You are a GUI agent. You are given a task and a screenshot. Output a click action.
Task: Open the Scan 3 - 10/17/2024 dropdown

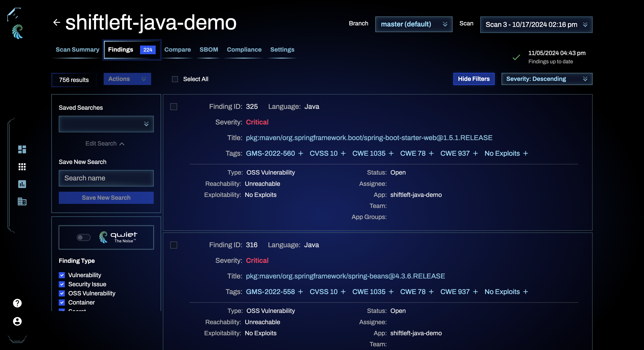(x=536, y=25)
